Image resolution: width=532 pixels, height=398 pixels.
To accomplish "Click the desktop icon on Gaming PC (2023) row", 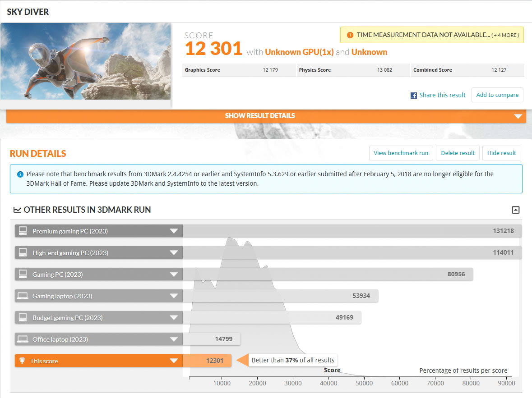I will 23,274.
